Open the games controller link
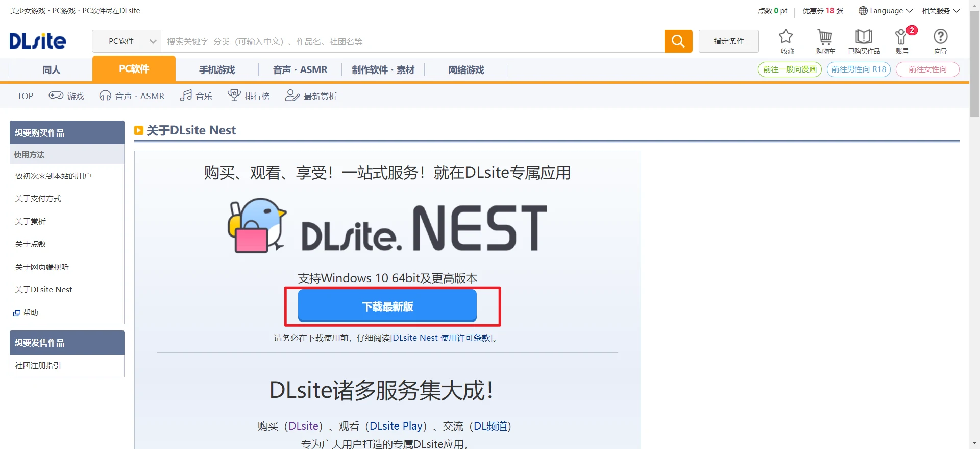Image resolution: width=980 pixels, height=449 pixels. click(66, 96)
